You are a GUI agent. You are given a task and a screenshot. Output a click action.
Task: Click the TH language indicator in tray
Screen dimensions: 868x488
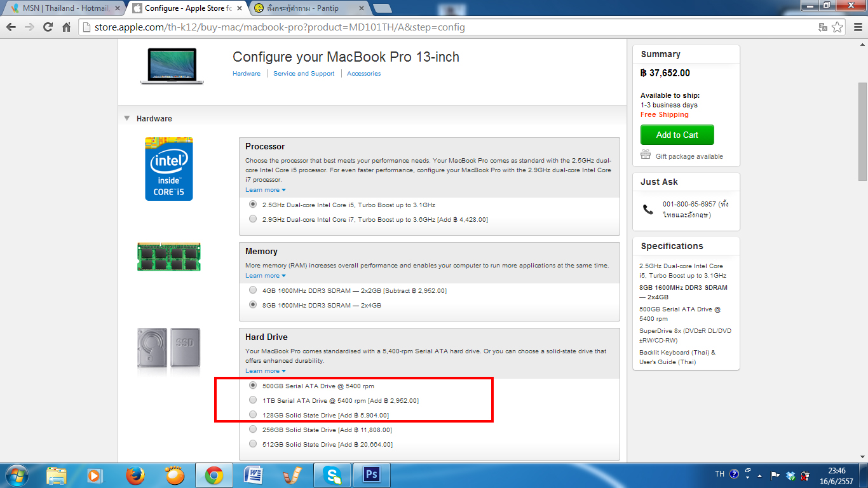tap(719, 474)
